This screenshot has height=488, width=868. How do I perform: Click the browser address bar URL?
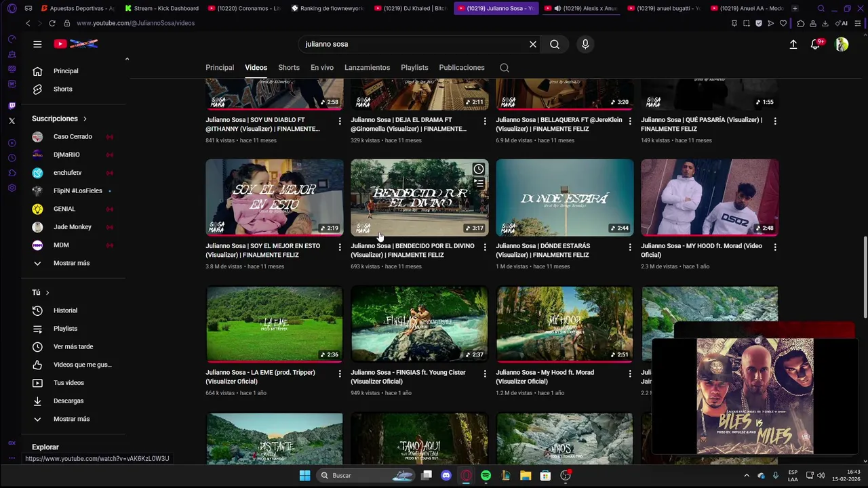[136, 23]
